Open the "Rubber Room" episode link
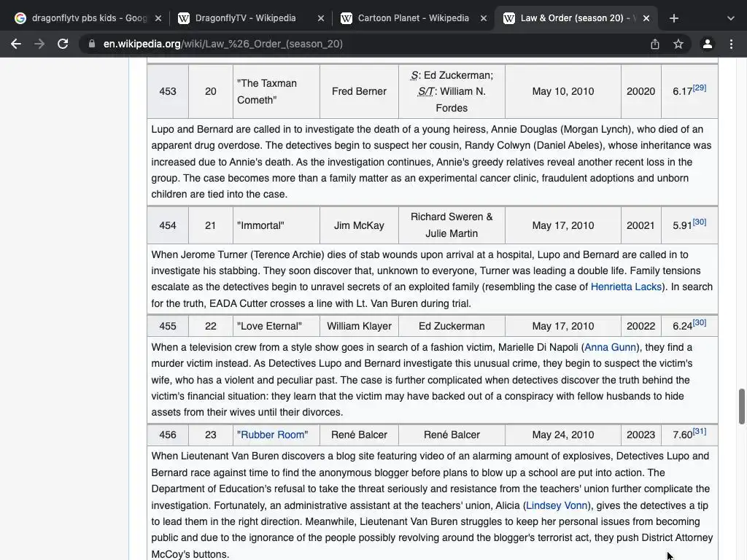Screen dimensions: 747x560 [x=273, y=435]
